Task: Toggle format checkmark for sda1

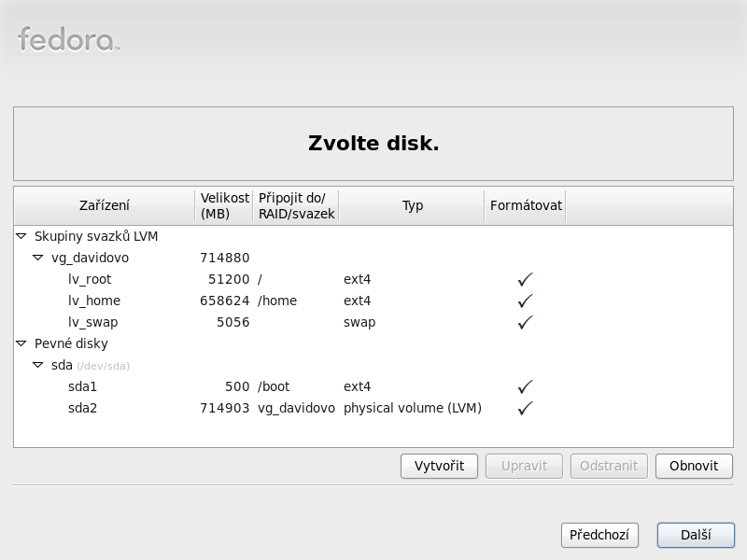Action: click(x=525, y=386)
